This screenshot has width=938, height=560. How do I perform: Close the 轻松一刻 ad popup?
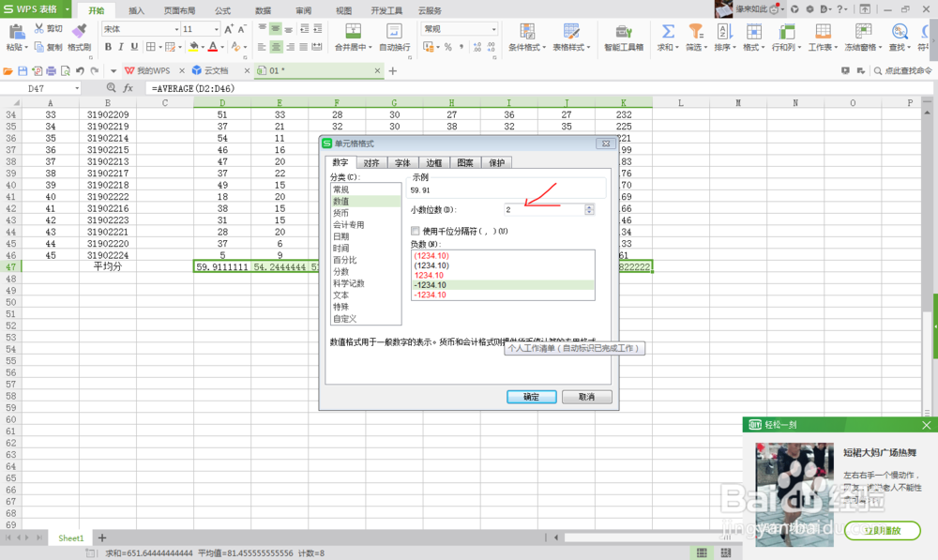click(x=926, y=425)
